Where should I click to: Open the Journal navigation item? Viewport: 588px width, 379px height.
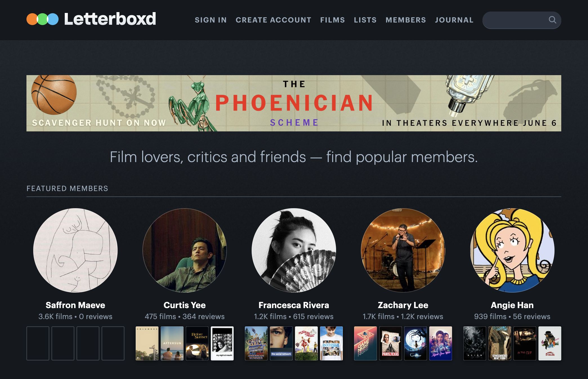tap(454, 20)
